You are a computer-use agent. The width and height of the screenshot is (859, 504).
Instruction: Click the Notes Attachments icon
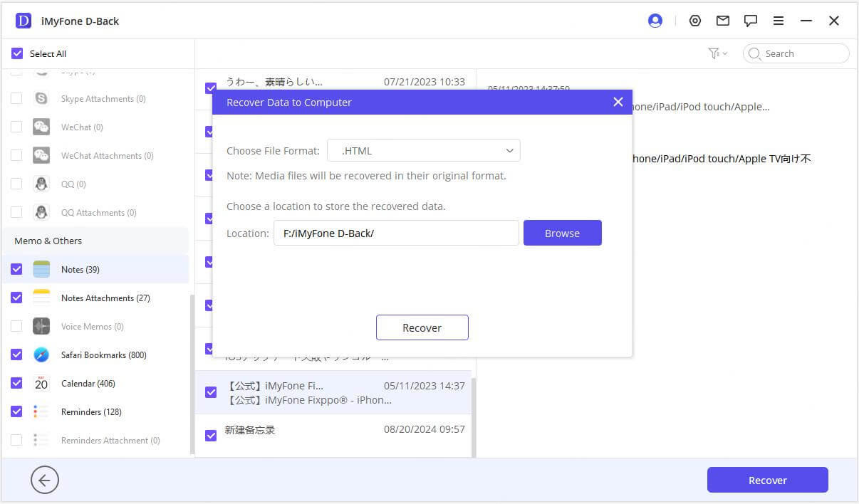click(41, 298)
